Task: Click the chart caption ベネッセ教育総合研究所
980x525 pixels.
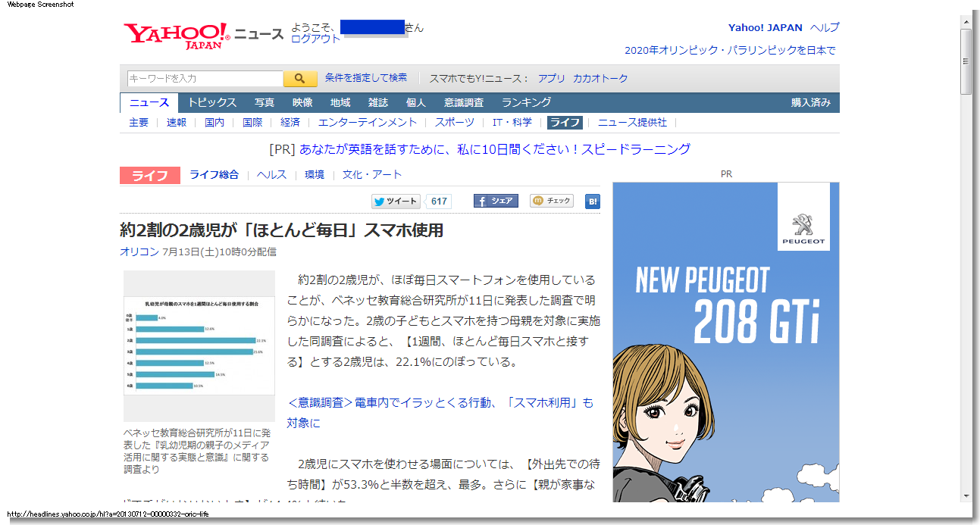Action: click(198, 451)
